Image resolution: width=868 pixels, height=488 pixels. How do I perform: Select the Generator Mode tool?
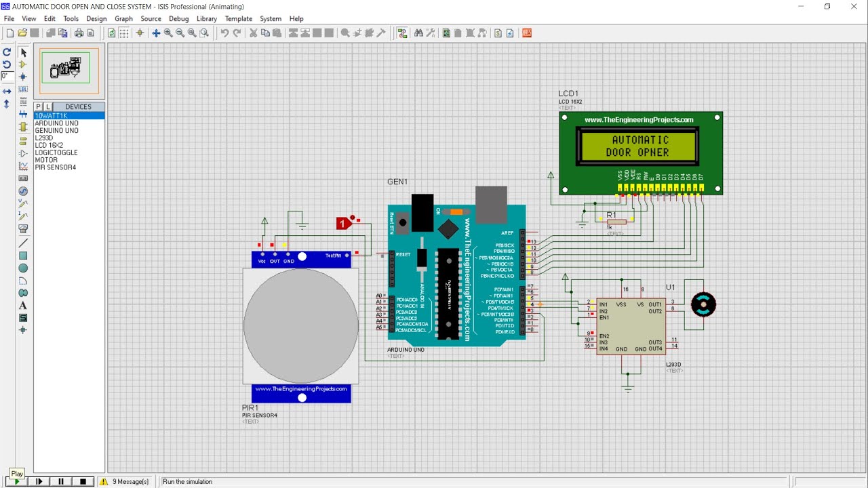[x=23, y=191]
